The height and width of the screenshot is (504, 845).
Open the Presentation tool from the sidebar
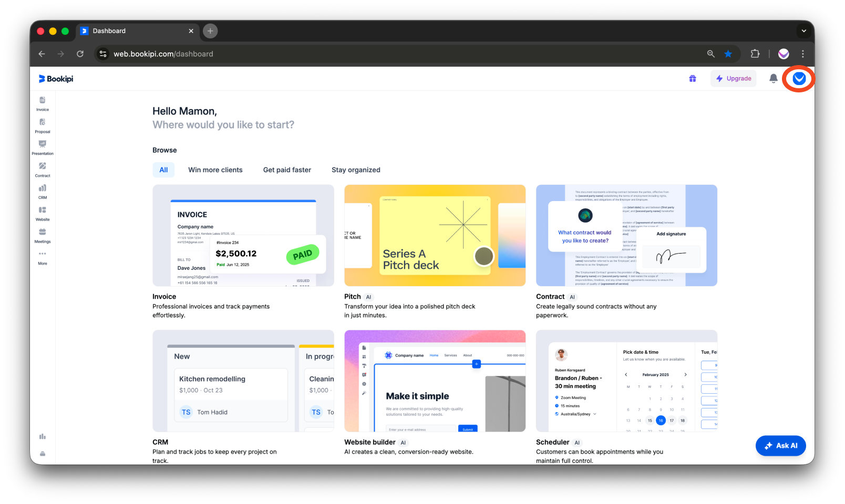[42, 147]
